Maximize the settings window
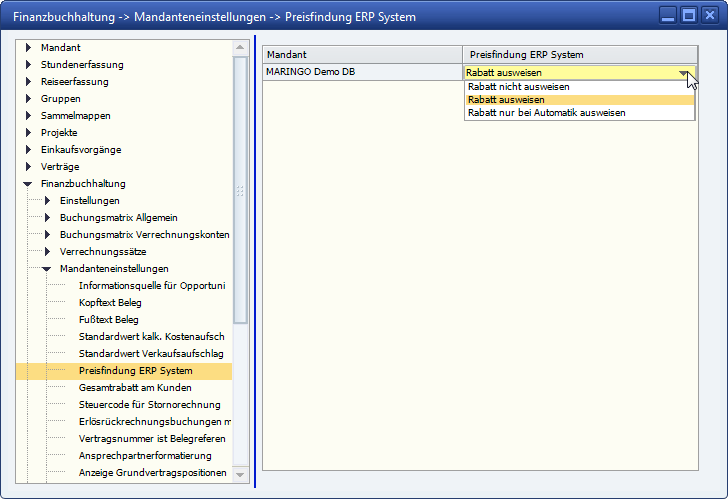The image size is (728, 499). (x=688, y=15)
